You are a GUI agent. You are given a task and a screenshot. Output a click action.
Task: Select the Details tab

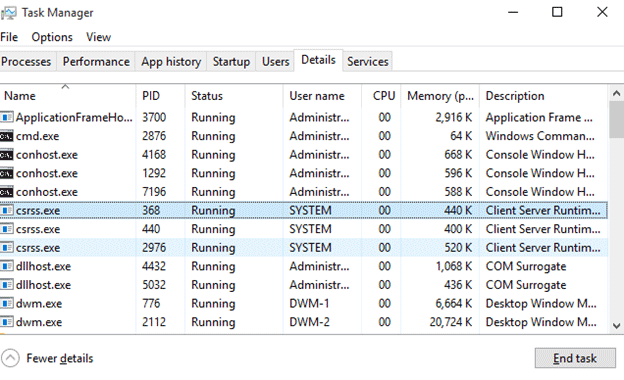click(x=318, y=60)
